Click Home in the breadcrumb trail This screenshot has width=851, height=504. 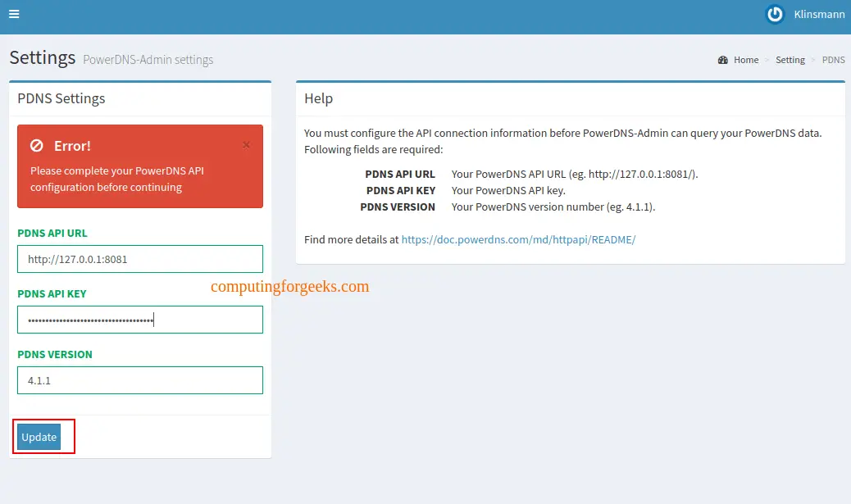pyautogui.click(x=745, y=59)
